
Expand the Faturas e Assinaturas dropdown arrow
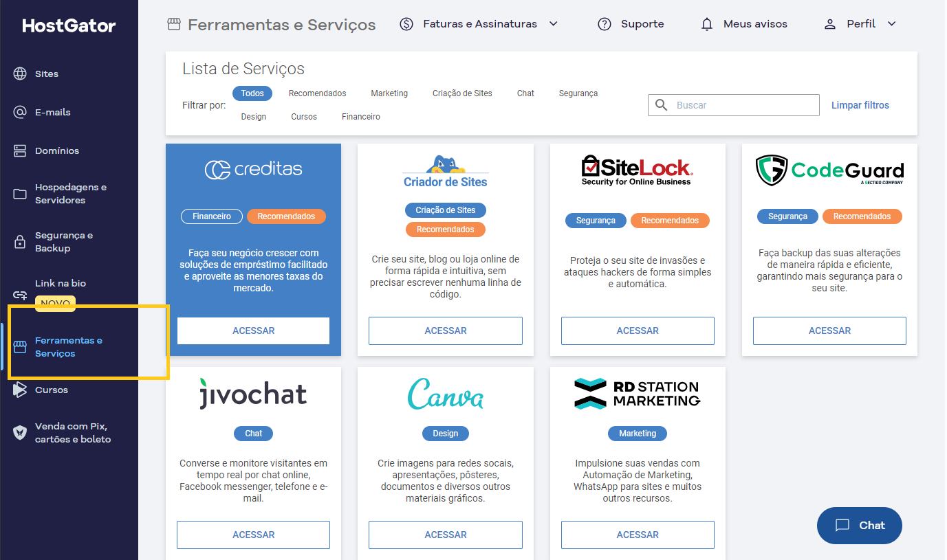pyautogui.click(x=553, y=24)
